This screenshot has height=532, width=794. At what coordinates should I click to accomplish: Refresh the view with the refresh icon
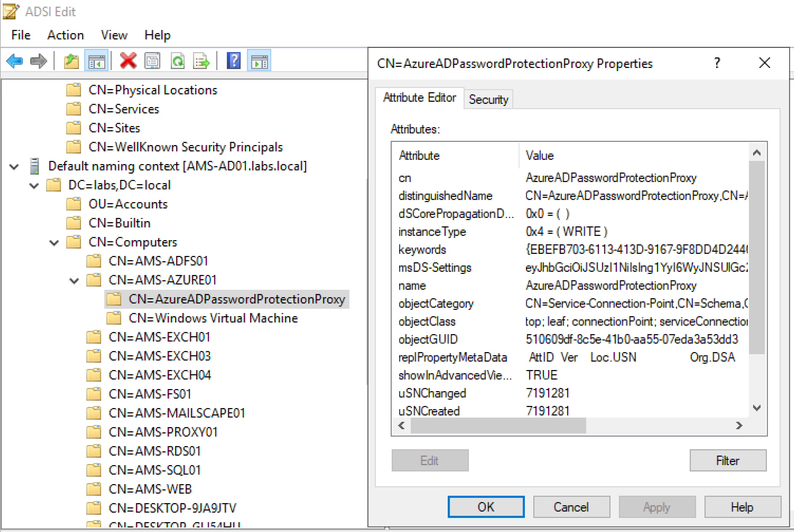click(178, 61)
